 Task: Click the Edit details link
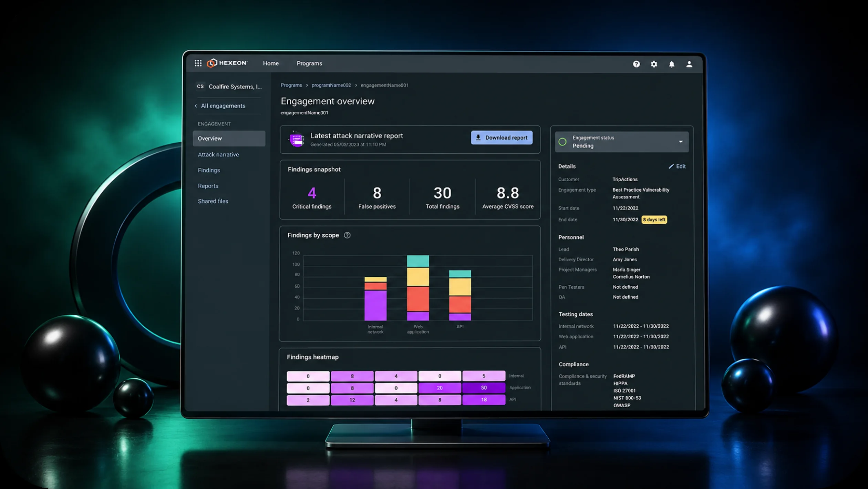pos(677,166)
